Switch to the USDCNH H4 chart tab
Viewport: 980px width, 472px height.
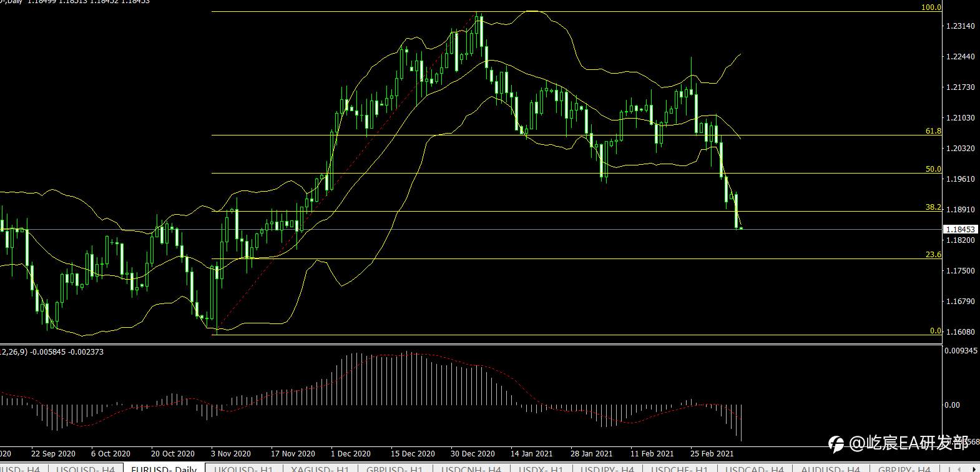471,468
